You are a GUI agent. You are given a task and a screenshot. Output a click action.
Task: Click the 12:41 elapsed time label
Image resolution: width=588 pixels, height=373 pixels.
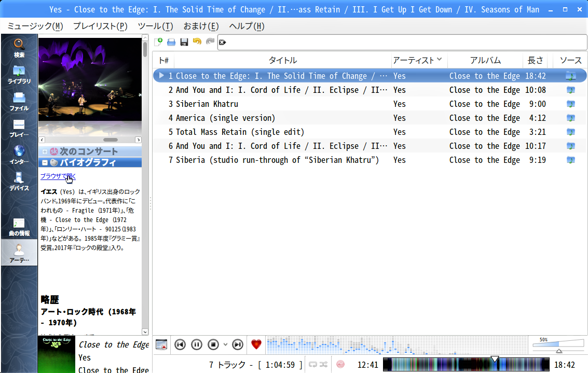368,365
